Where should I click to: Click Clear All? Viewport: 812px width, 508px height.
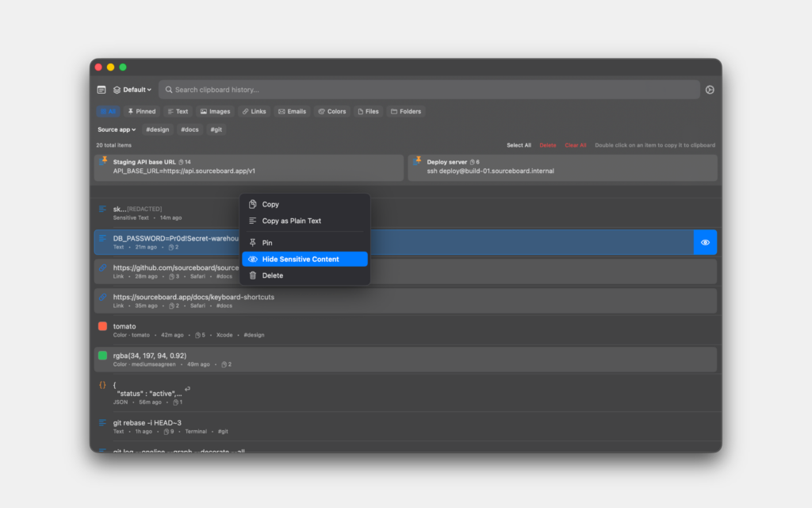coord(576,145)
